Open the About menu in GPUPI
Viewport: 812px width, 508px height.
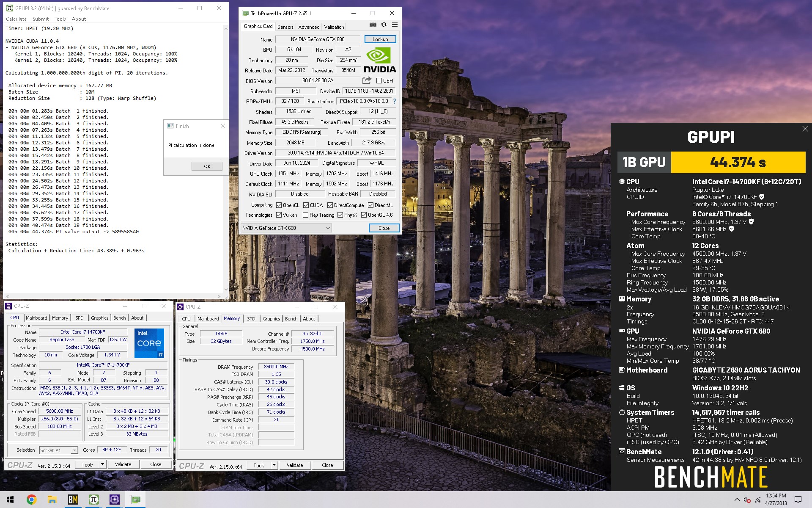(x=79, y=19)
